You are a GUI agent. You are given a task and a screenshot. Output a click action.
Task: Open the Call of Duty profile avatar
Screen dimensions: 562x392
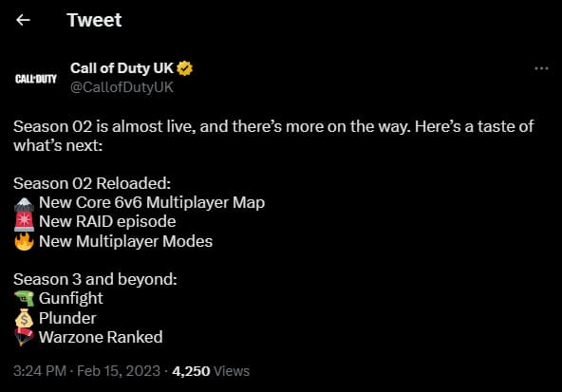pos(36,78)
